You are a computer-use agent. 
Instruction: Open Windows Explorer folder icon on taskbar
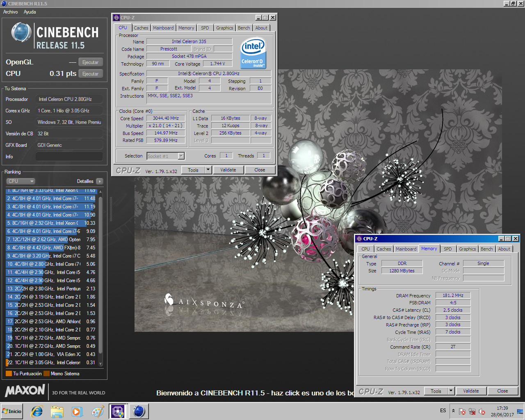tap(57, 411)
